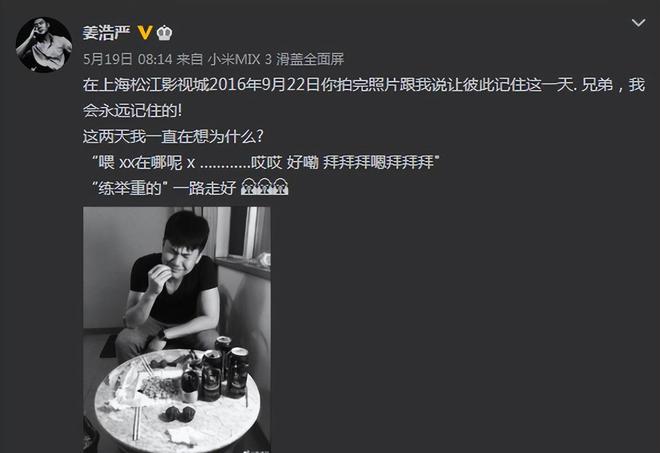Image resolution: width=660 pixels, height=453 pixels.
Task: Open the 姜浩严 profile avatar
Action: (44, 45)
